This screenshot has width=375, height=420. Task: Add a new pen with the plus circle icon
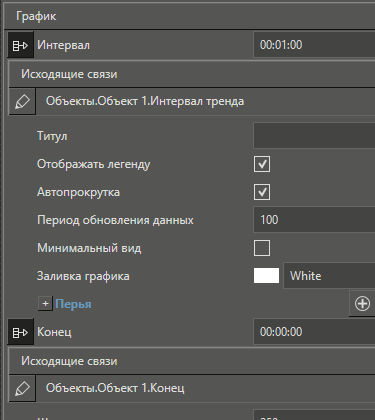point(362,304)
